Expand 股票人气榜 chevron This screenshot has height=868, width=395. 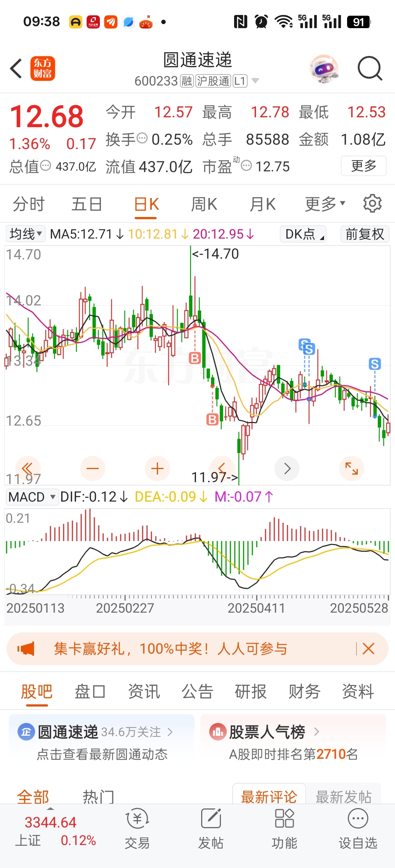click(317, 732)
